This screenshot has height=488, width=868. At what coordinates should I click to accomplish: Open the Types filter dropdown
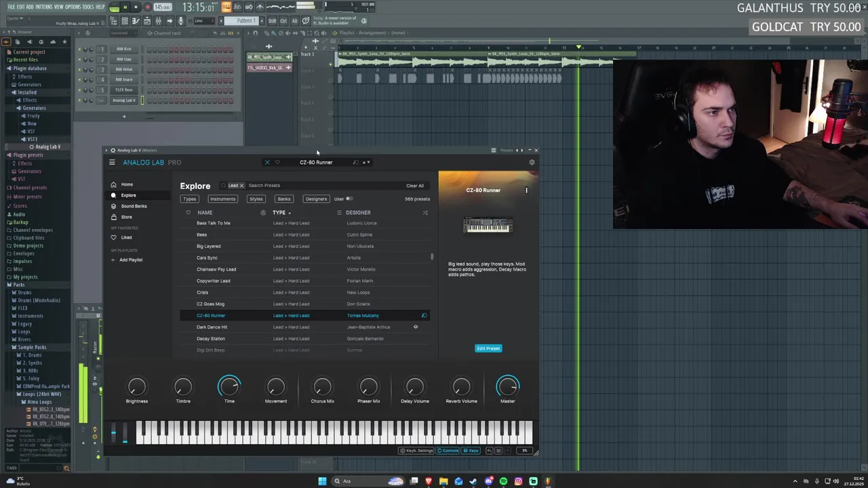190,199
